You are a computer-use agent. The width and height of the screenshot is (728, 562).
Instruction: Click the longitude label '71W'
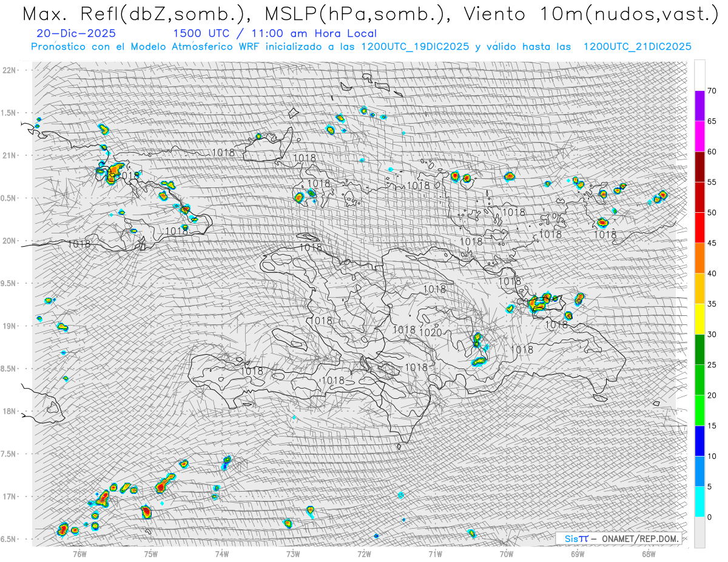[x=435, y=553]
